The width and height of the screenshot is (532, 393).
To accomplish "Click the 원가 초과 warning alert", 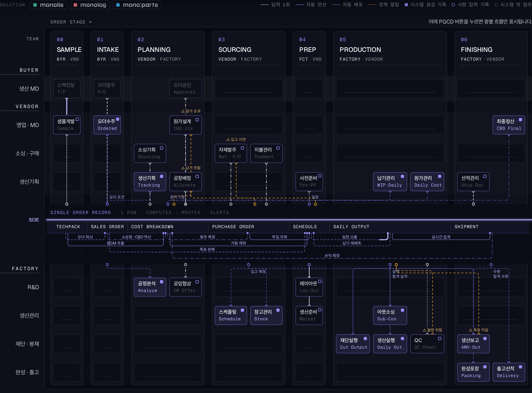I will pos(191,111).
